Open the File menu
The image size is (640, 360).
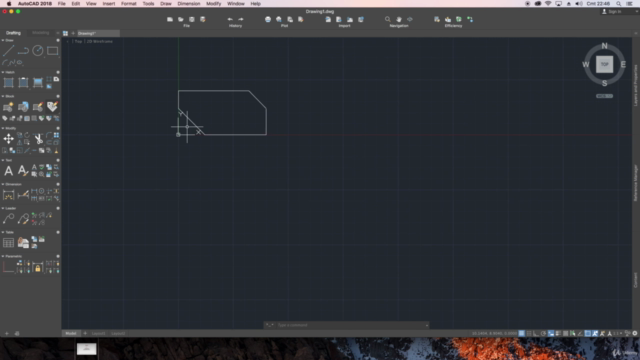(62, 4)
